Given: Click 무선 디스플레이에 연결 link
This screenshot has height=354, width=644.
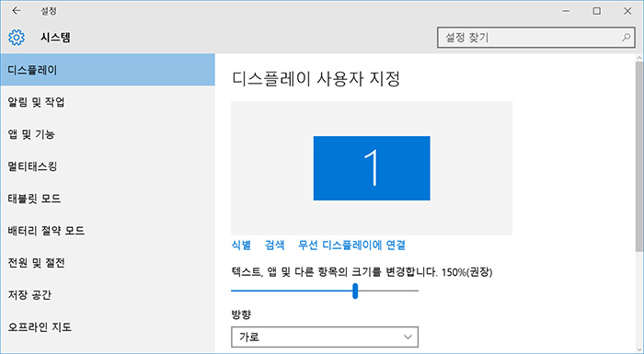Looking at the screenshot, I should click(x=352, y=246).
